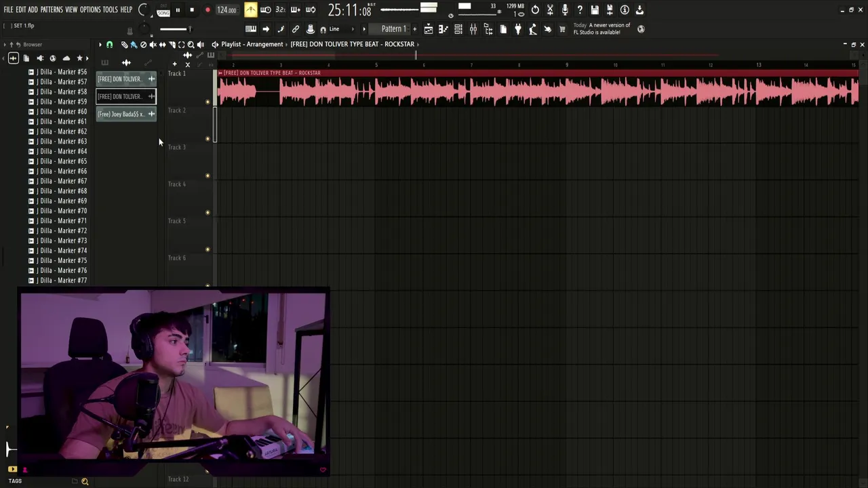Click the link icon in toolbar
The image size is (868, 488).
296,29
